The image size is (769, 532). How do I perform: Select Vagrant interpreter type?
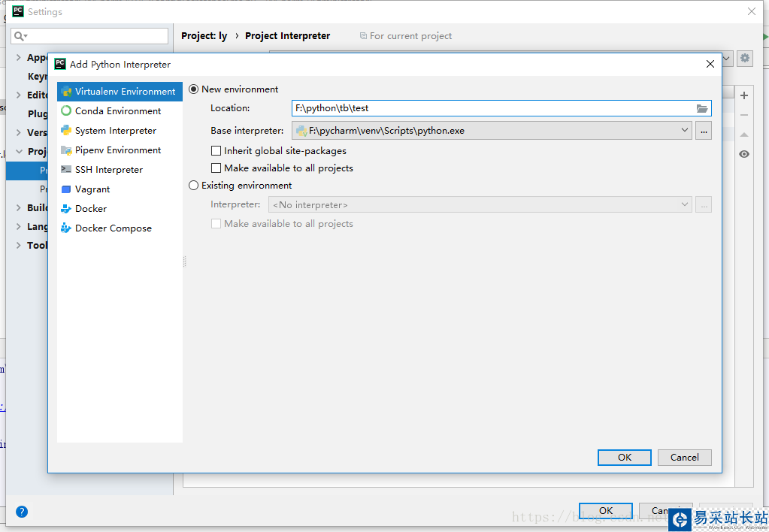click(92, 189)
